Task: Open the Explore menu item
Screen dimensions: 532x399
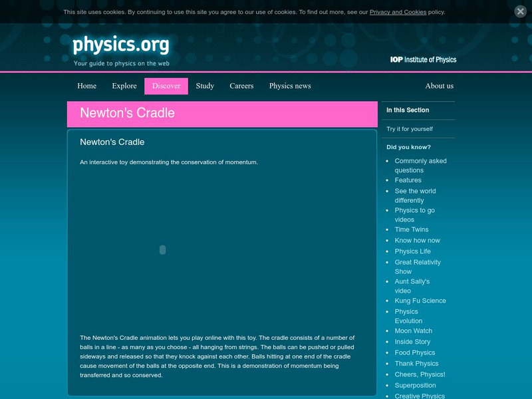Action: 124,86
